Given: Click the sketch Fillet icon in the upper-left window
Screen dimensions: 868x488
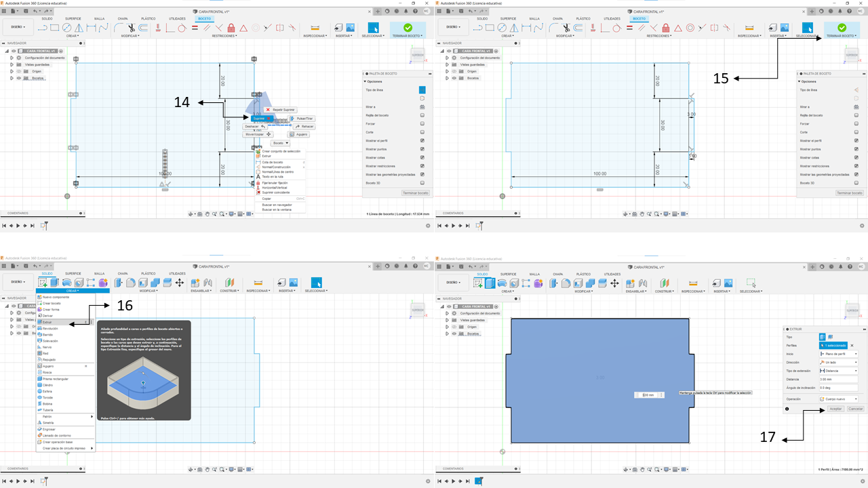Looking at the screenshot, I should 119,28.
